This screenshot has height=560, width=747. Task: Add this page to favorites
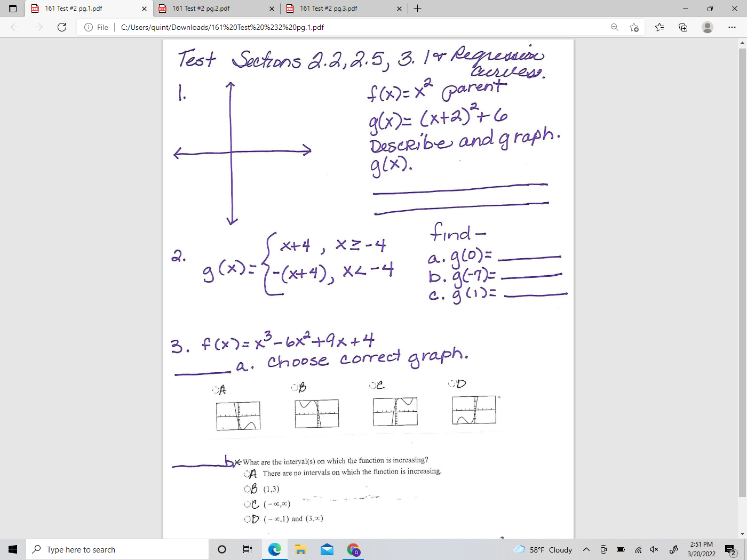(634, 27)
